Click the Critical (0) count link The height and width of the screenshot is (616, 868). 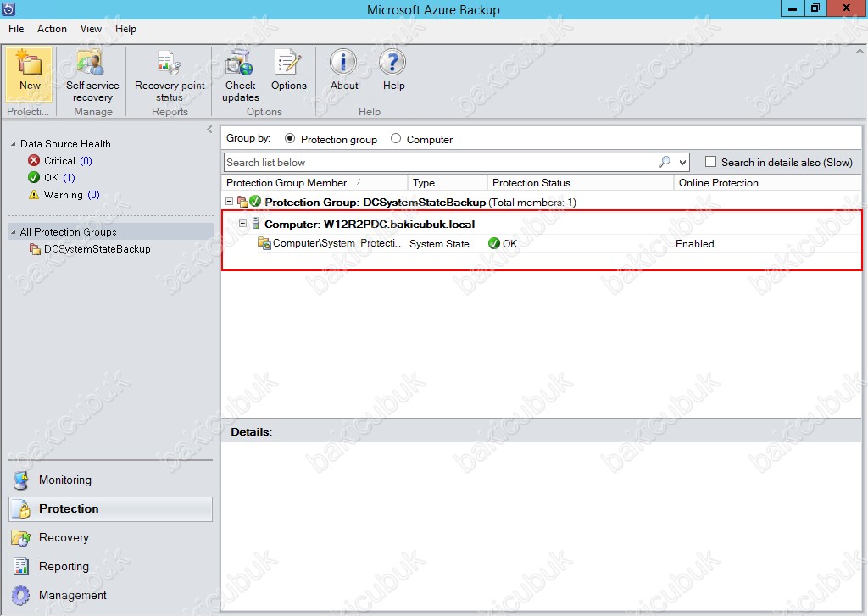point(86,160)
